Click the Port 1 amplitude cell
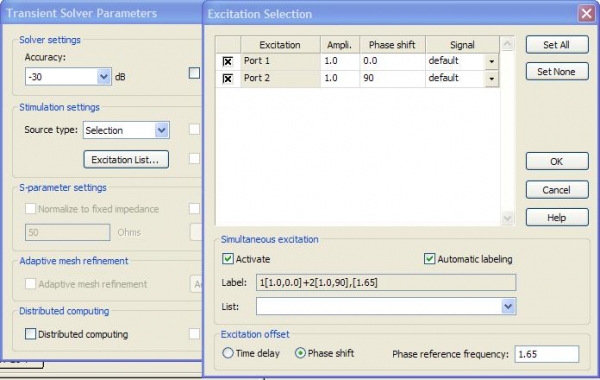600x380 pixels. point(340,61)
